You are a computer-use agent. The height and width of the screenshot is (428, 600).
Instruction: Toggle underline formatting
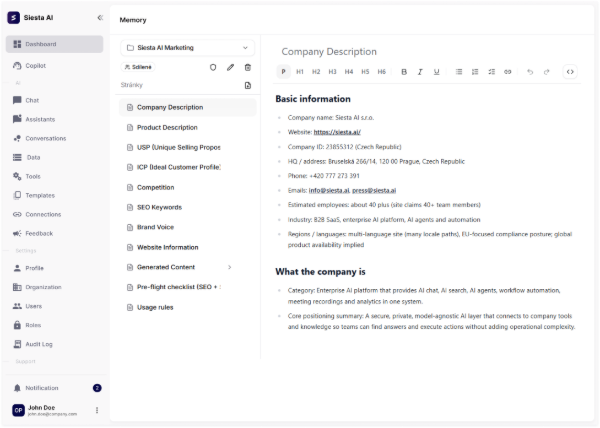coord(437,72)
